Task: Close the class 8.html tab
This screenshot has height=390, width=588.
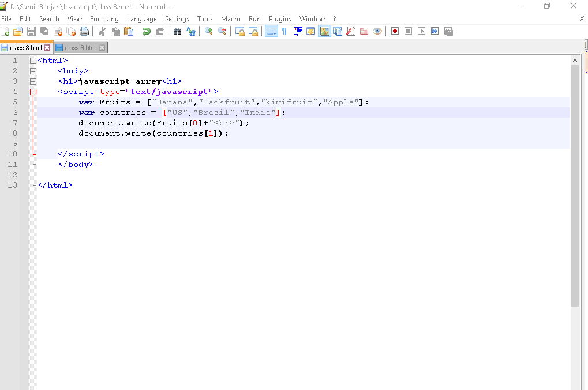Action: [x=47, y=48]
